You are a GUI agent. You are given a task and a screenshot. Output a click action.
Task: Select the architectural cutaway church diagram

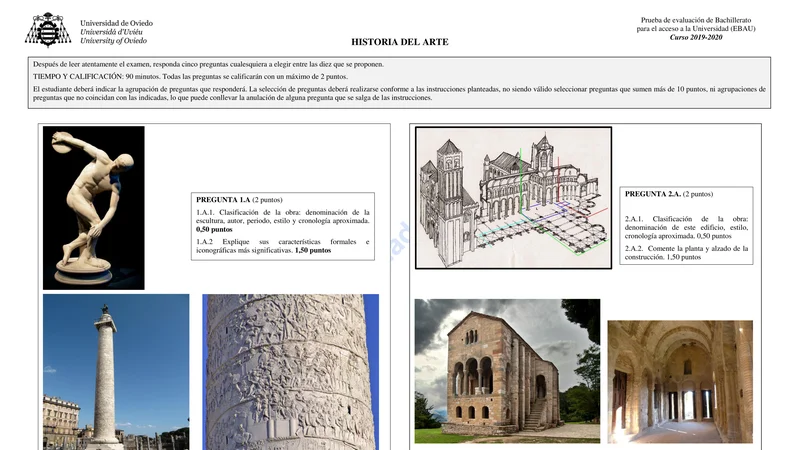pyautogui.click(x=513, y=197)
